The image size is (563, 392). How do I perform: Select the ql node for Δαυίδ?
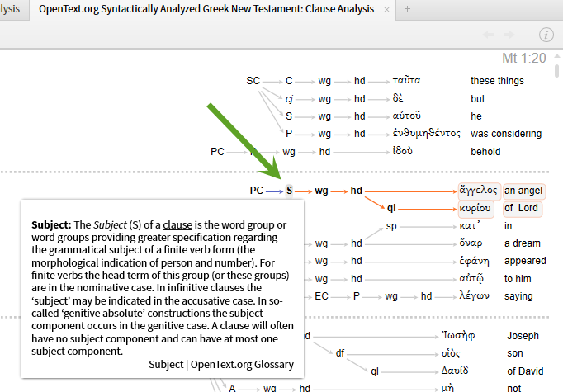tap(375, 371)
